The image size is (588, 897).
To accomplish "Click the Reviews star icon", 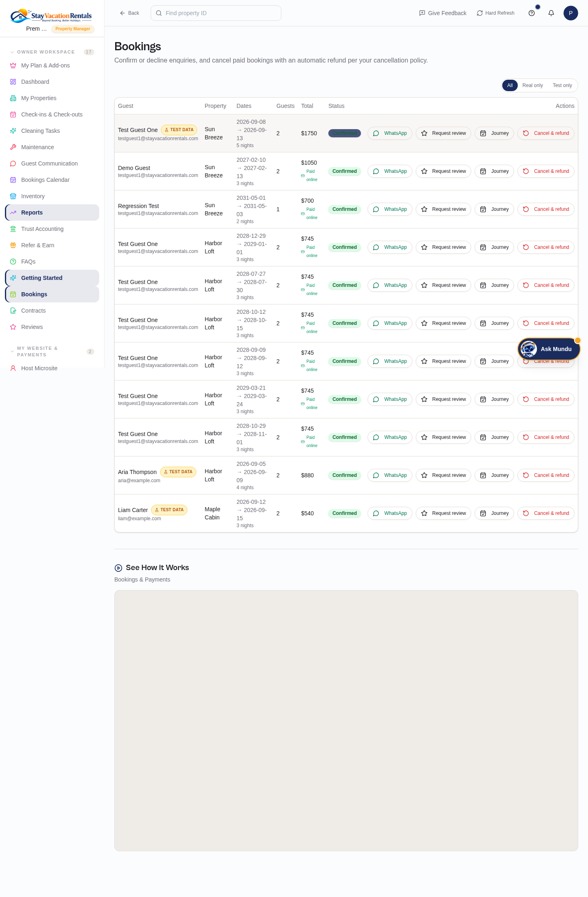I will click(x=13, y=327).
